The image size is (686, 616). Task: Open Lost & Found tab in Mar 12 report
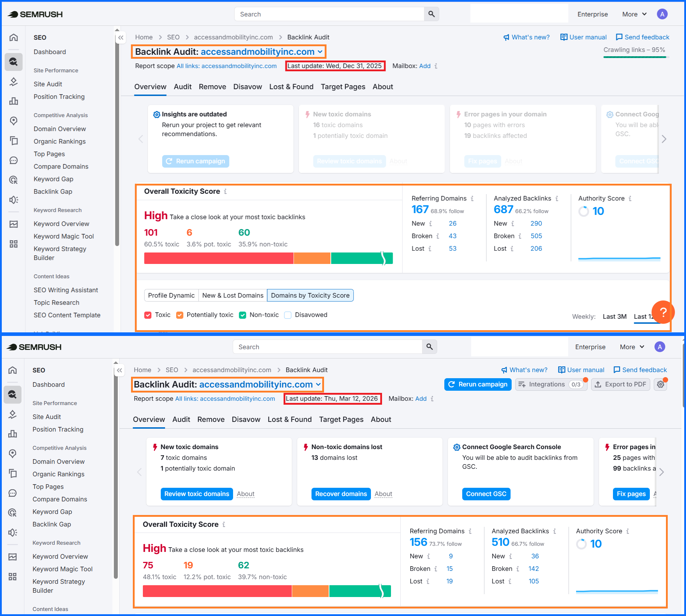pos(290,419)
